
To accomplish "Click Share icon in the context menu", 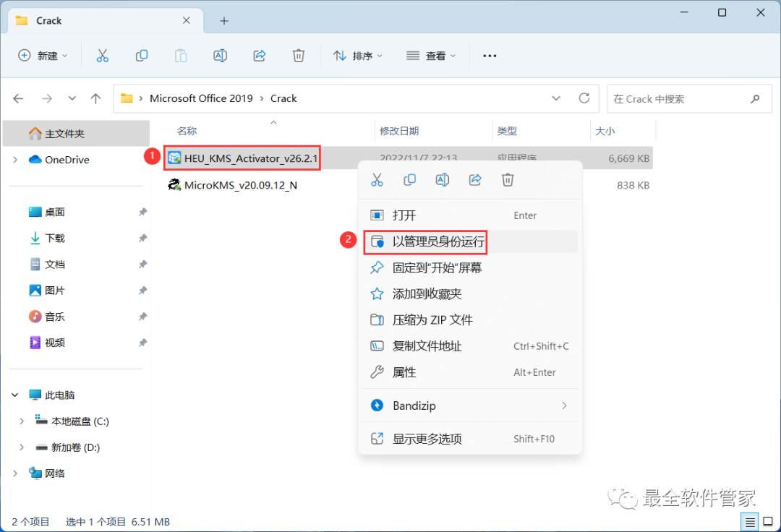I will click(475, 180).
